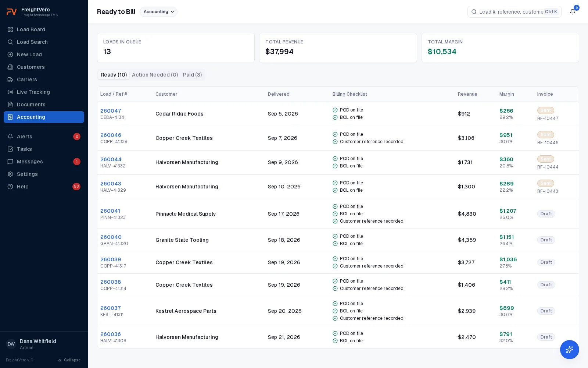Screen dimensions: 588x368
Task: Open Live Tracking view
Action: click(44, 92)
